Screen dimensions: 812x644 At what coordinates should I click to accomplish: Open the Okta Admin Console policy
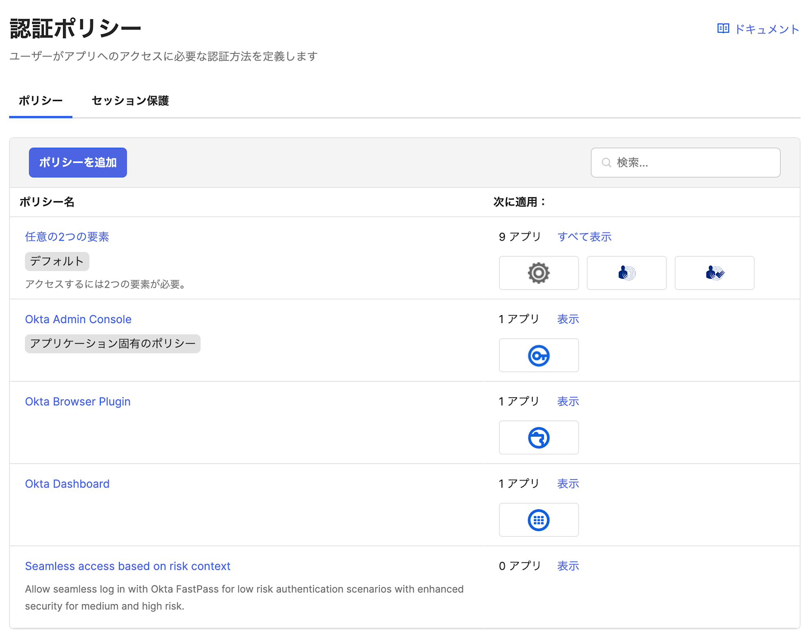(78, 319)
